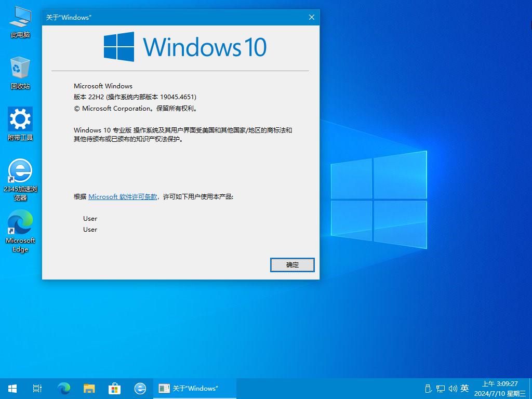Click the Windows 10 logo banner
532x399 pixels.
click(185, 47)
